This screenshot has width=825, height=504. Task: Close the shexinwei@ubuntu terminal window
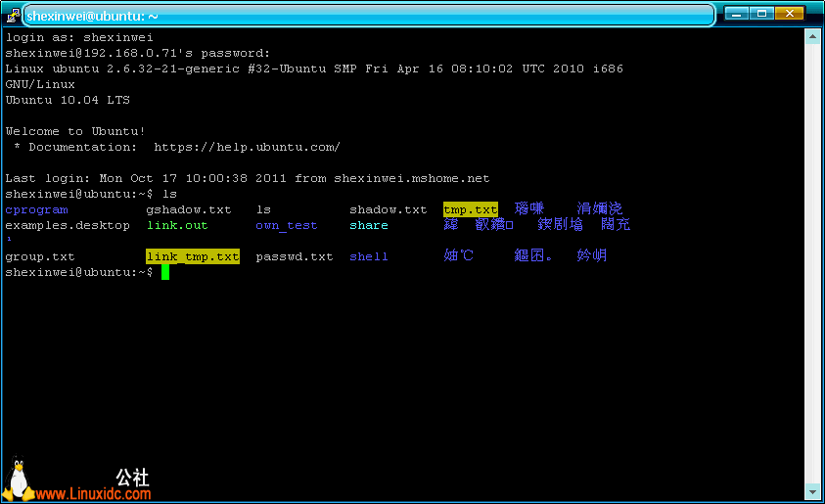(x=789, y=14)
